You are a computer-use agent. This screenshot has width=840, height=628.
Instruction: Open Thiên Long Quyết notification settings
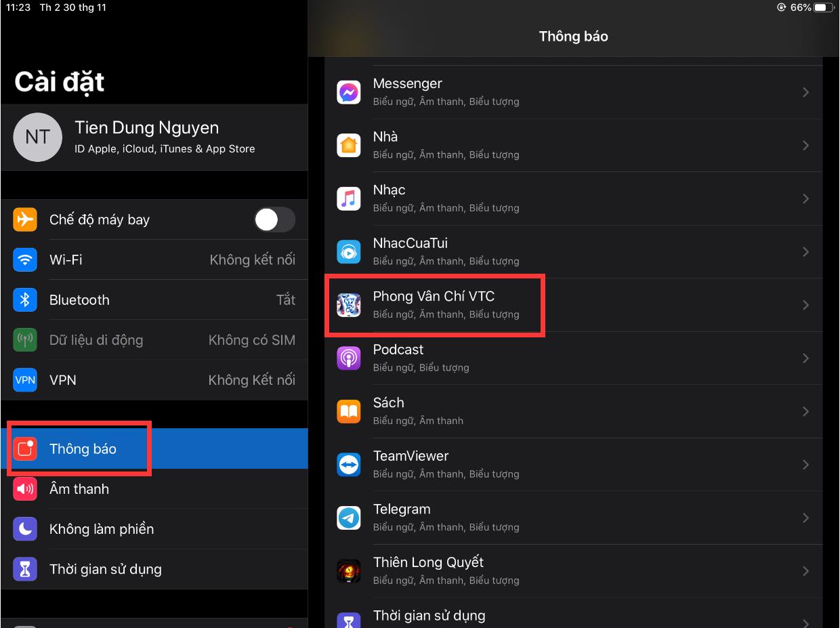[573, 570]
